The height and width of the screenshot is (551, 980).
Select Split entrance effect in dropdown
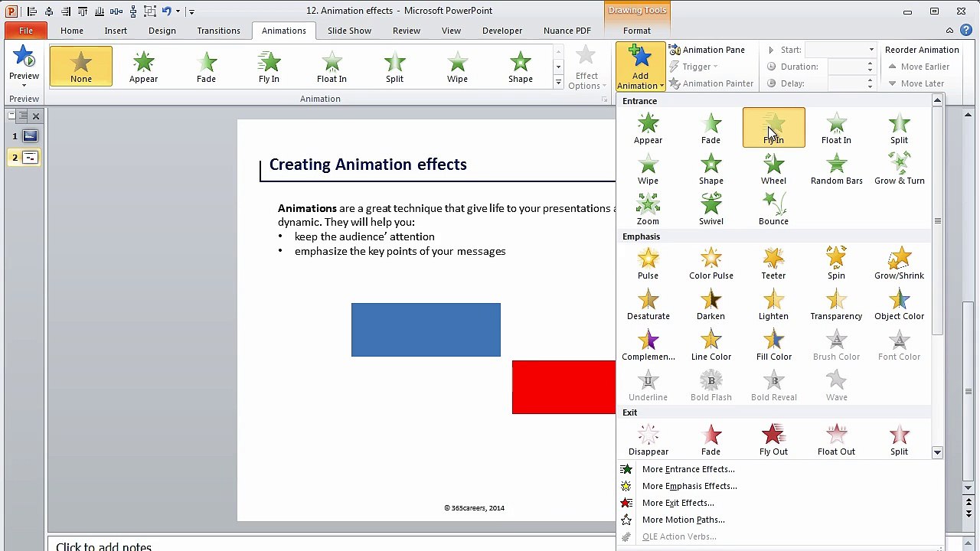(x=899, y=128)
